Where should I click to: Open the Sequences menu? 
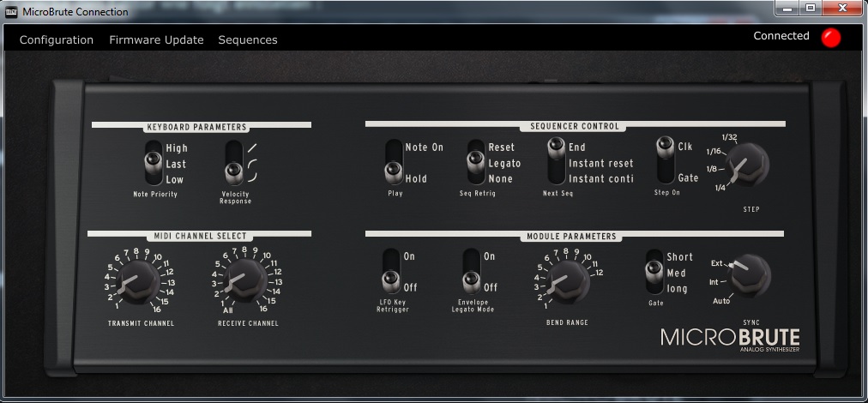point(247,39)
